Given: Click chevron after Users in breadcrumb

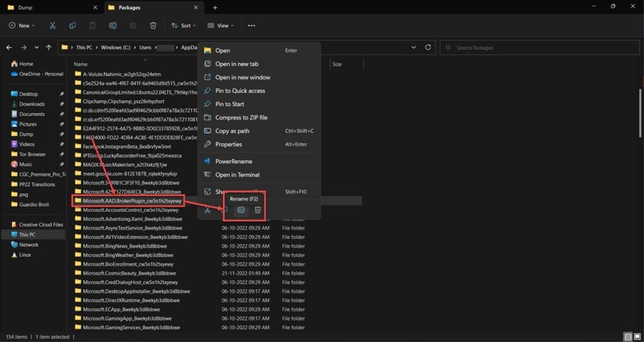Looking at the screenshot, I should tap(155, 48).
